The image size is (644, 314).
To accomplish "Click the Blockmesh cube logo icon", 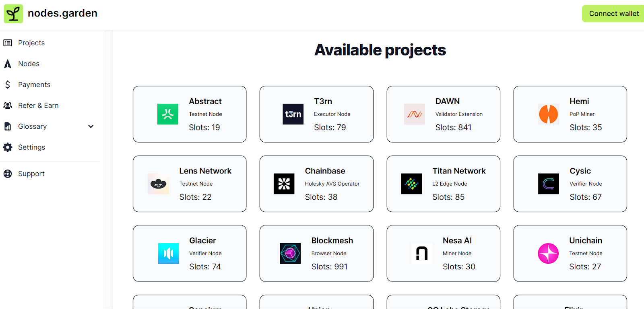I will click(x=290, y=254).
